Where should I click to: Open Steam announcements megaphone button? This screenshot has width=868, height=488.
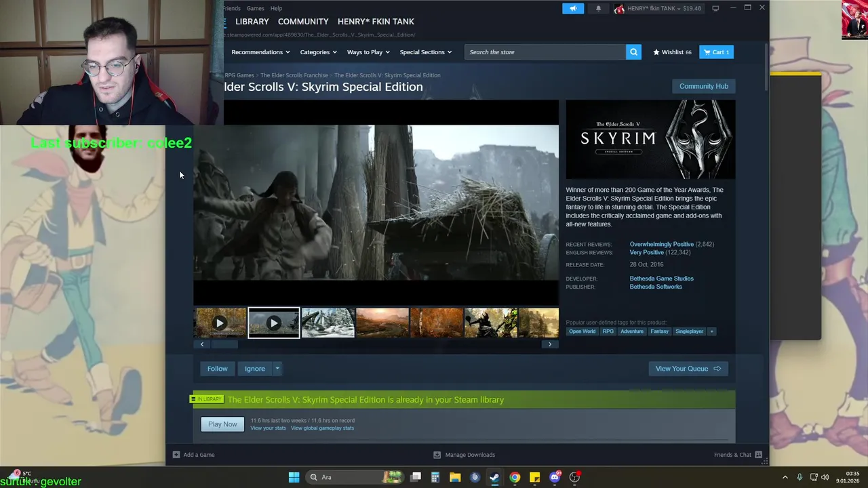coord(573,9)
